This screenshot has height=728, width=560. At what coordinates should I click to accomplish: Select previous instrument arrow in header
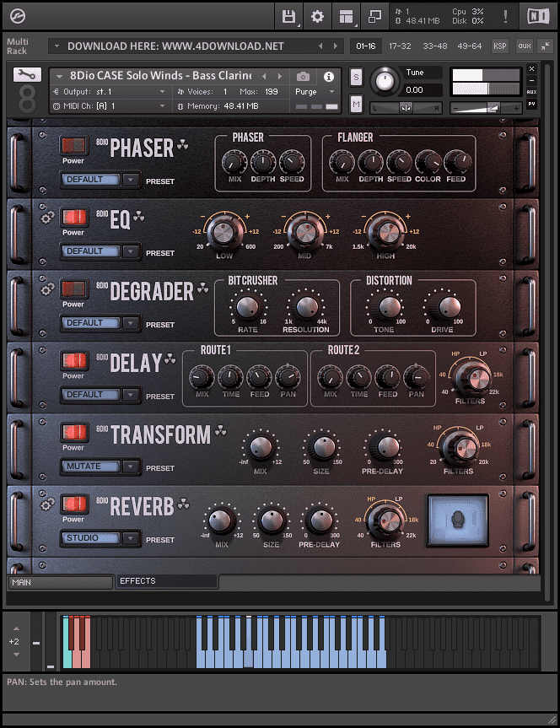[x=264, y=76]
